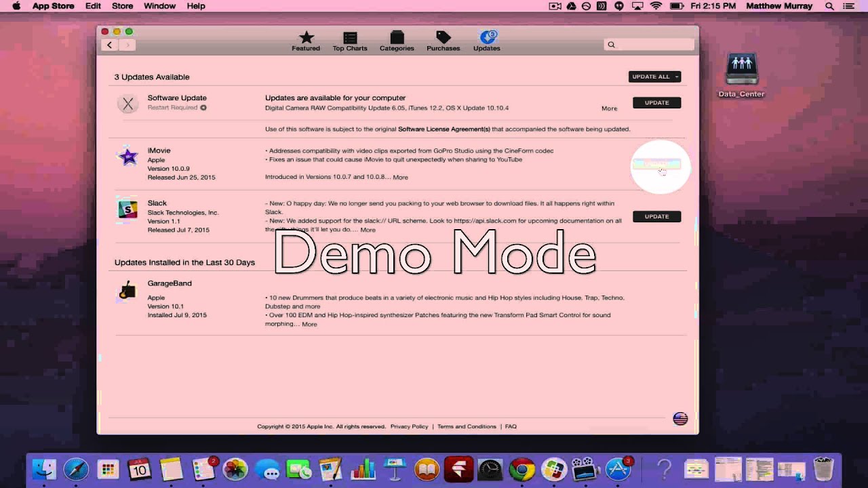Click the Restart Required info icon
Viewport: 868px width, 488px height.
[203, 108]
